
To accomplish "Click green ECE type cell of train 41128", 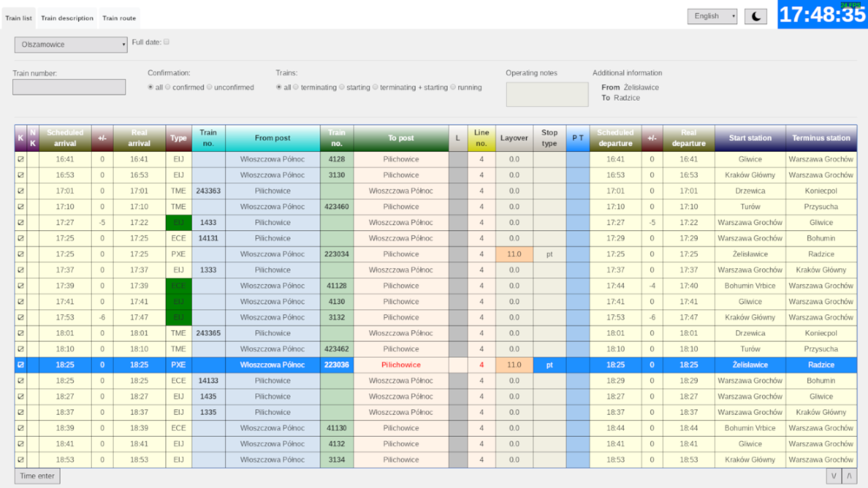I will click(x=178, y=286).
